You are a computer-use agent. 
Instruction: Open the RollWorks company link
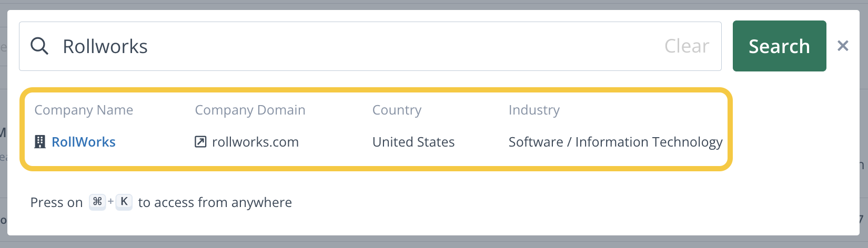[x=84, y=142]
